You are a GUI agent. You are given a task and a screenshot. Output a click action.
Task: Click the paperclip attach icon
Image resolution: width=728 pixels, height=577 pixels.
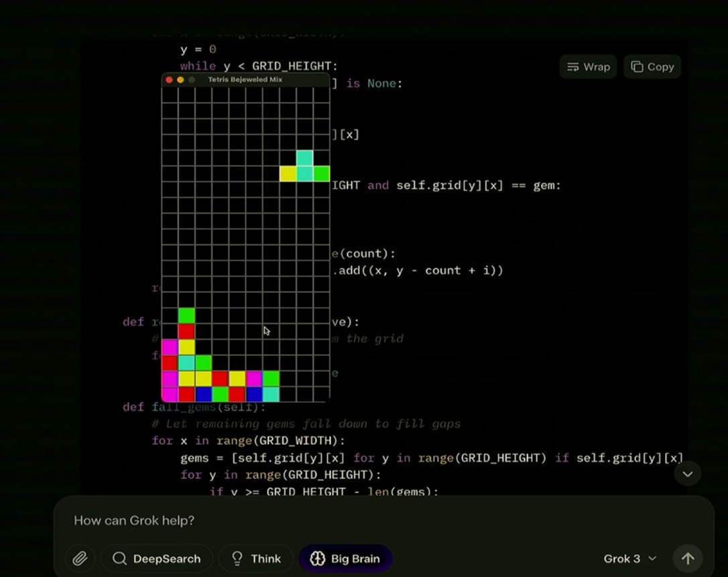[x=80, y=558]
